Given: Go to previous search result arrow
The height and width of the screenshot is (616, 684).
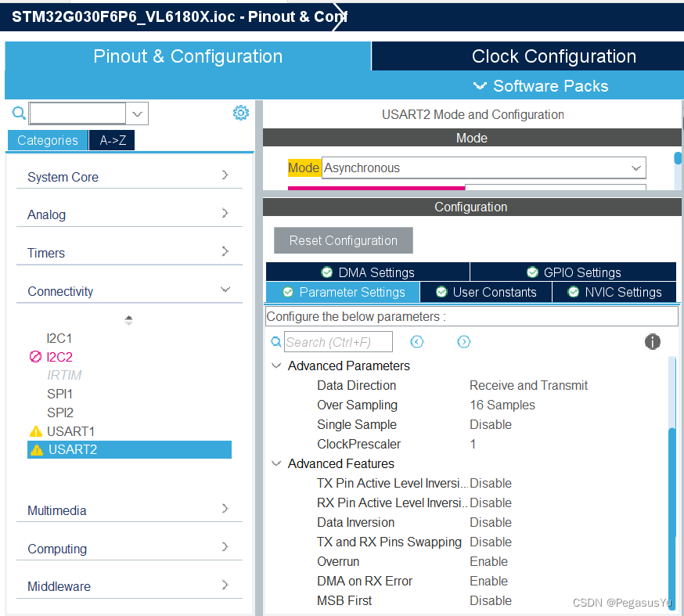Looking at the screenshot, I should [x=417, y=341].
